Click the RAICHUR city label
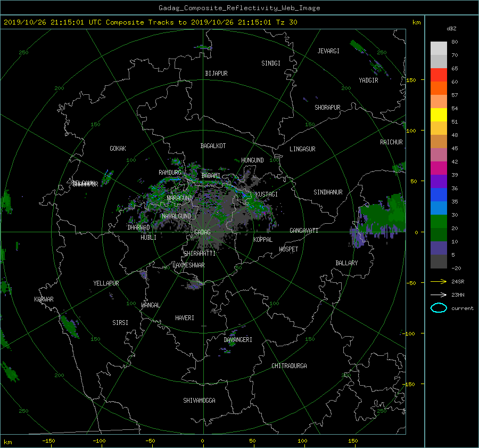 pyautogui.click(x=391, y=142)
